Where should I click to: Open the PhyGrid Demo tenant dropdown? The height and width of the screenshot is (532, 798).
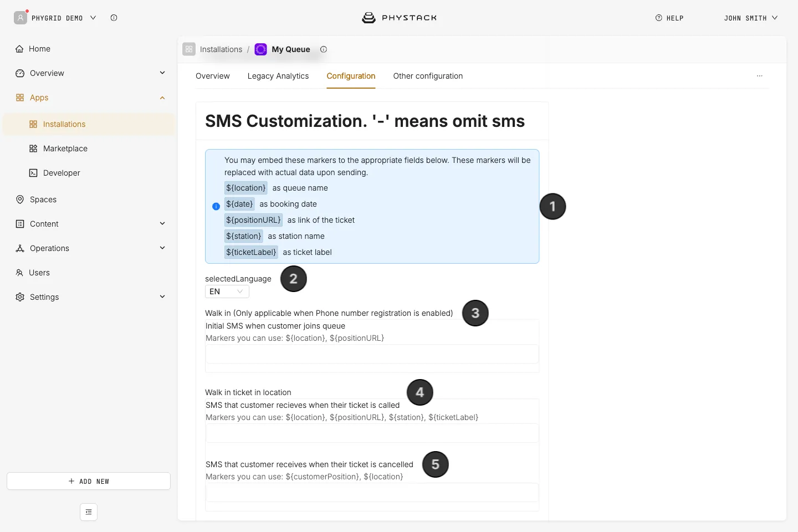click(x=93, y=18)
